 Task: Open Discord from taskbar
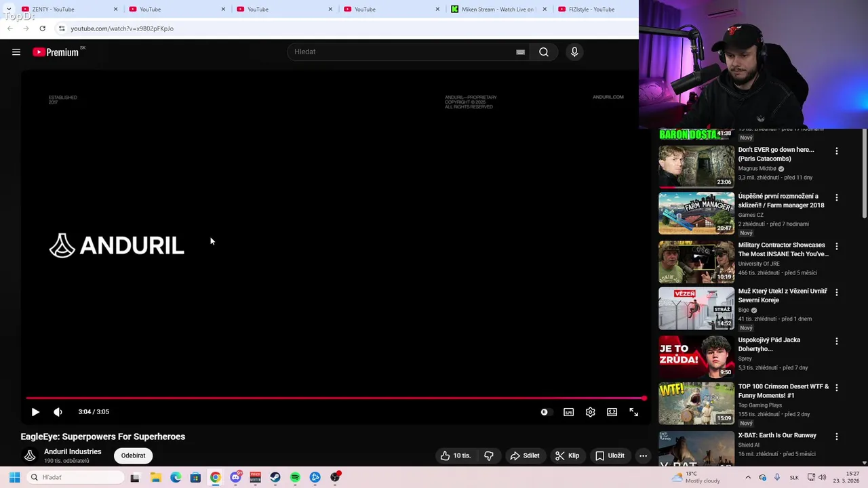click(x=235, y=477)
